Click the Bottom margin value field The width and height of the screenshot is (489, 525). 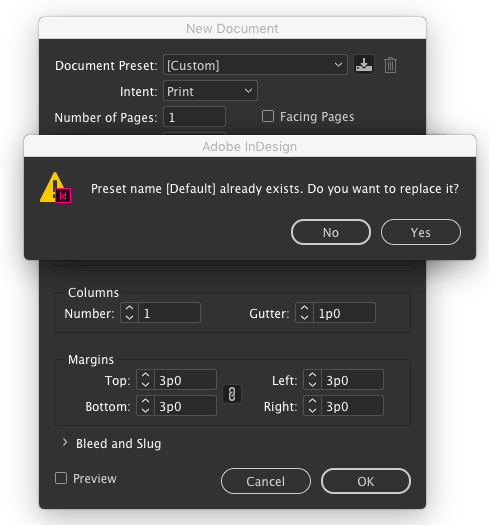pos(185,406)
